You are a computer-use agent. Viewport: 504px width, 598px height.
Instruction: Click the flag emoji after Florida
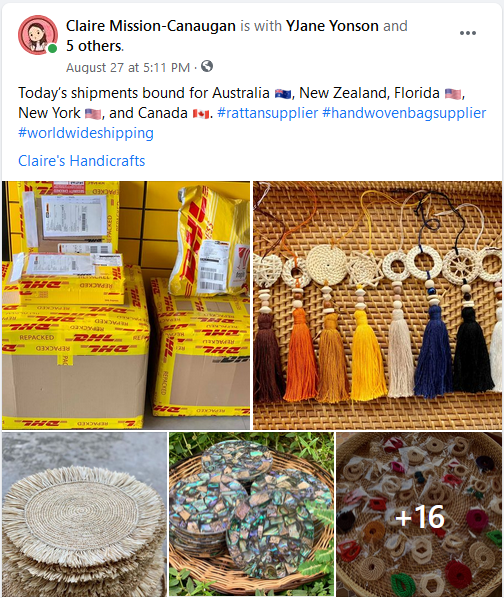pos(453,93)
